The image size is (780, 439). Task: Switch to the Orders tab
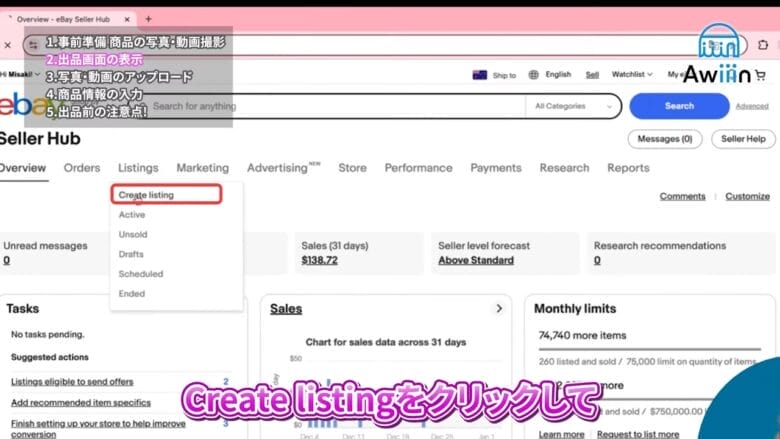[x=82, y=168]
